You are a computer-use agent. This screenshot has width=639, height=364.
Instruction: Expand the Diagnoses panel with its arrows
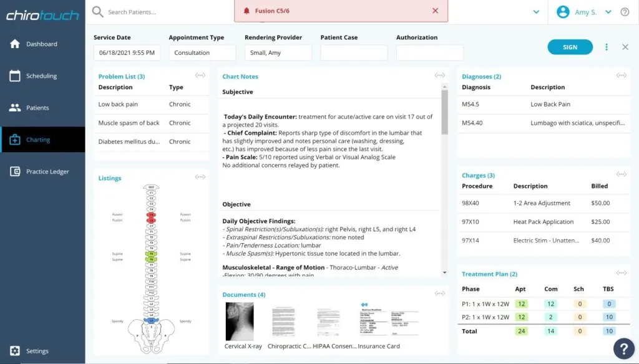pyautogui.click(x=621, y=75)
